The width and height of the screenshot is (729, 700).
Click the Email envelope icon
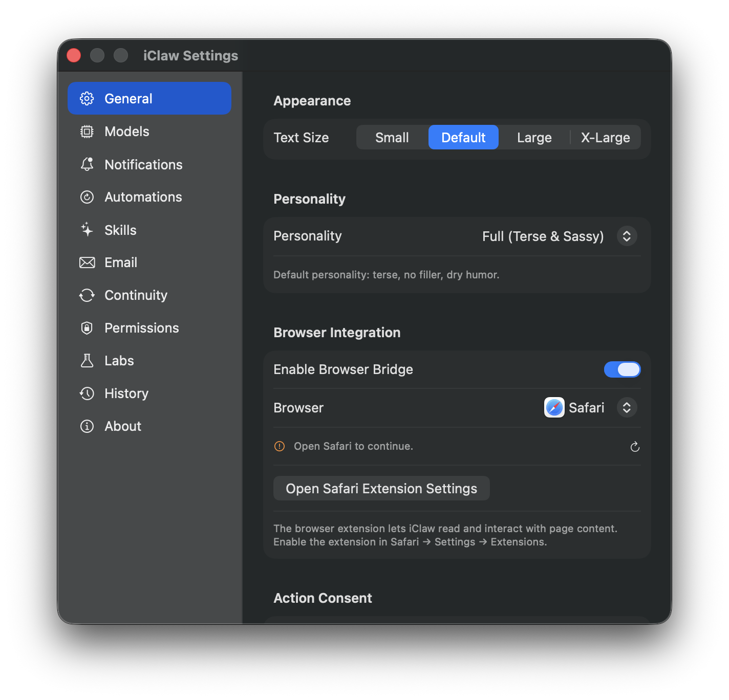(x=87, y=262)
